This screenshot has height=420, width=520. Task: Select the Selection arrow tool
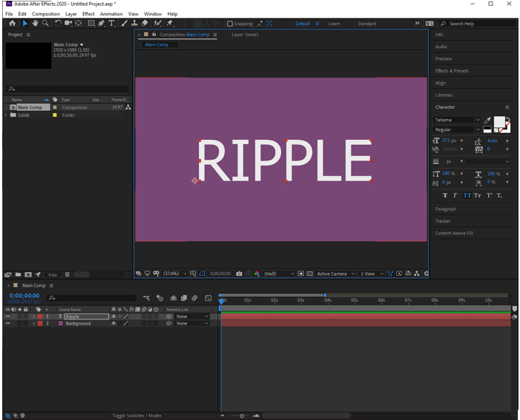pyautogui.click(x=25, y=23)
